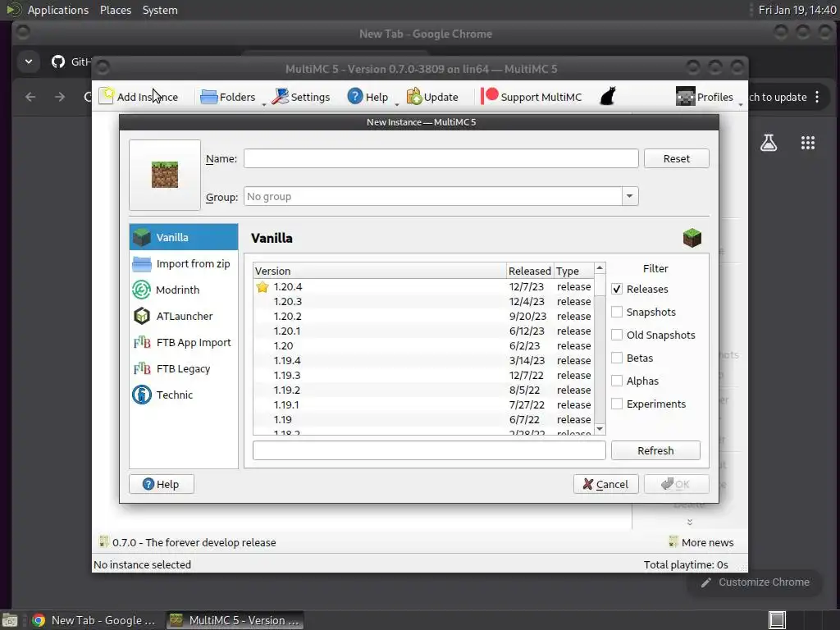Screen dimensions: 840x630
Task: Expand the Folders toolbar dropdown arrow
Action: tap(264, 104)
